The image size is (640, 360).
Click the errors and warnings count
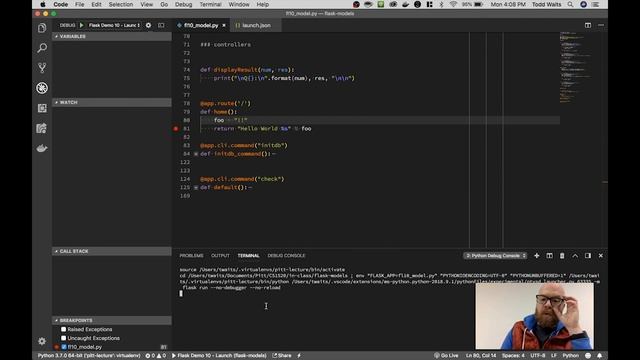[156, 356]
